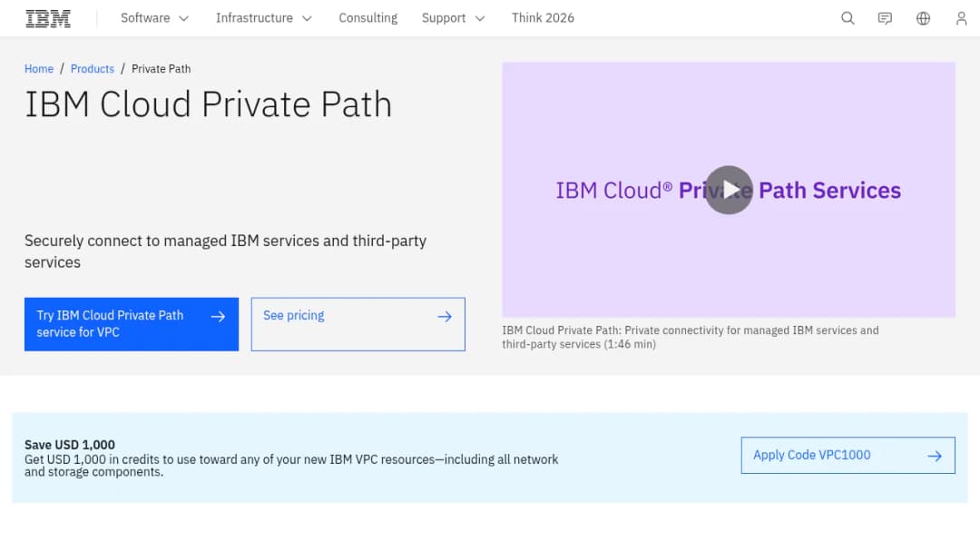Go to Home breadcrumb link

point(39,69)
